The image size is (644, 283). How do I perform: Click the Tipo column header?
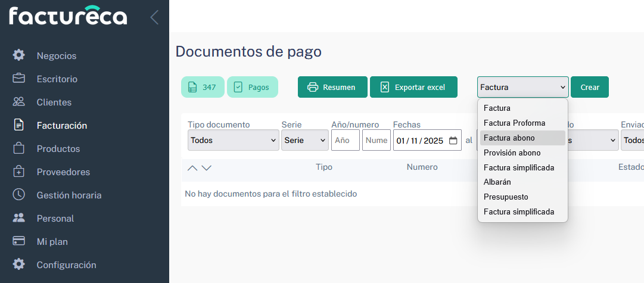(x=324, y=167)
